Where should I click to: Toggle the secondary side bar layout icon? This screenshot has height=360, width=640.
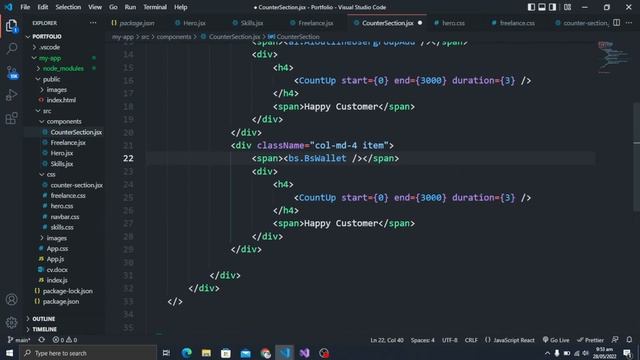point(552,7)
